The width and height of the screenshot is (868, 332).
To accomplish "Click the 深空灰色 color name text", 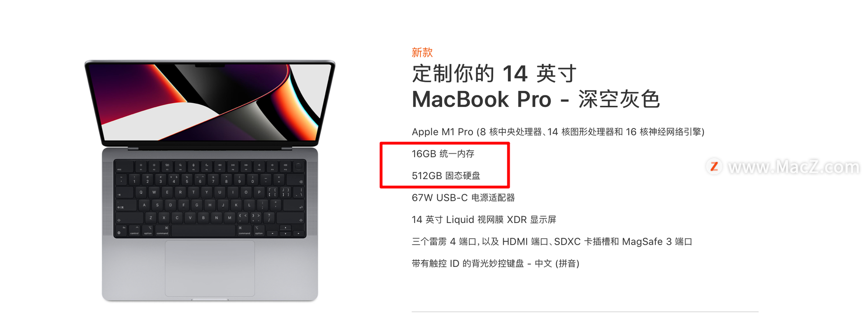I will tap(619, 99).
